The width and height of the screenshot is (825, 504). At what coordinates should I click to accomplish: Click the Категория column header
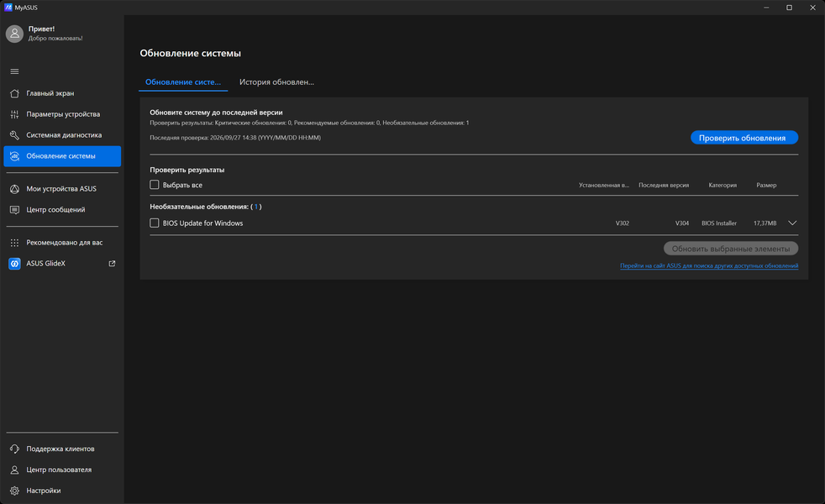point(723,185)
